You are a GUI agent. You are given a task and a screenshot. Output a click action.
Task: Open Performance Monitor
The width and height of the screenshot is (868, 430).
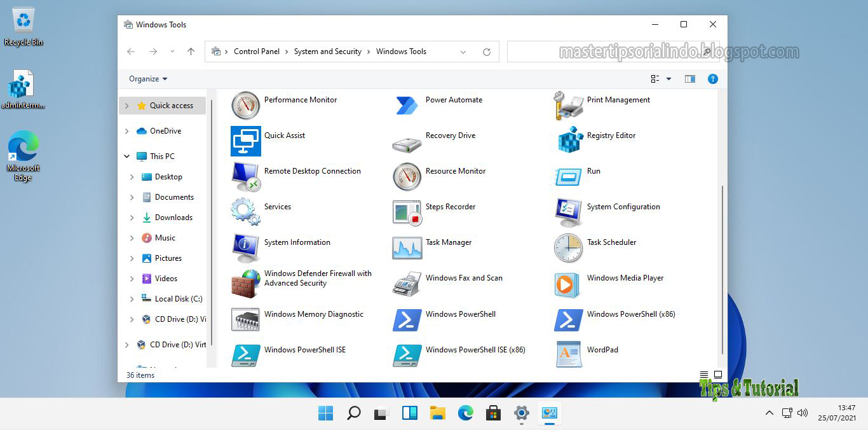point(300,99)
